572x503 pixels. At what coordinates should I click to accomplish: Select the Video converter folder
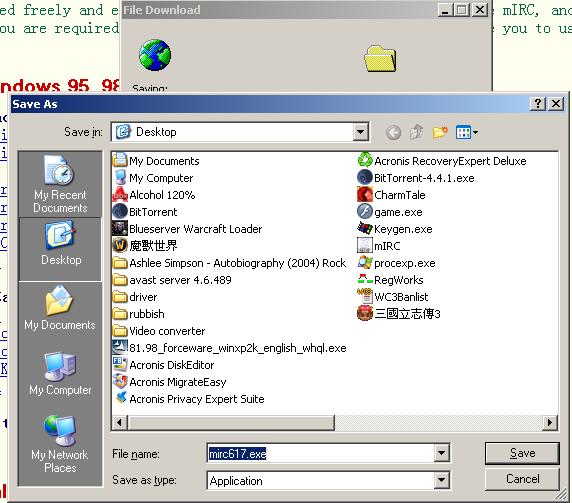coord(159,331)
